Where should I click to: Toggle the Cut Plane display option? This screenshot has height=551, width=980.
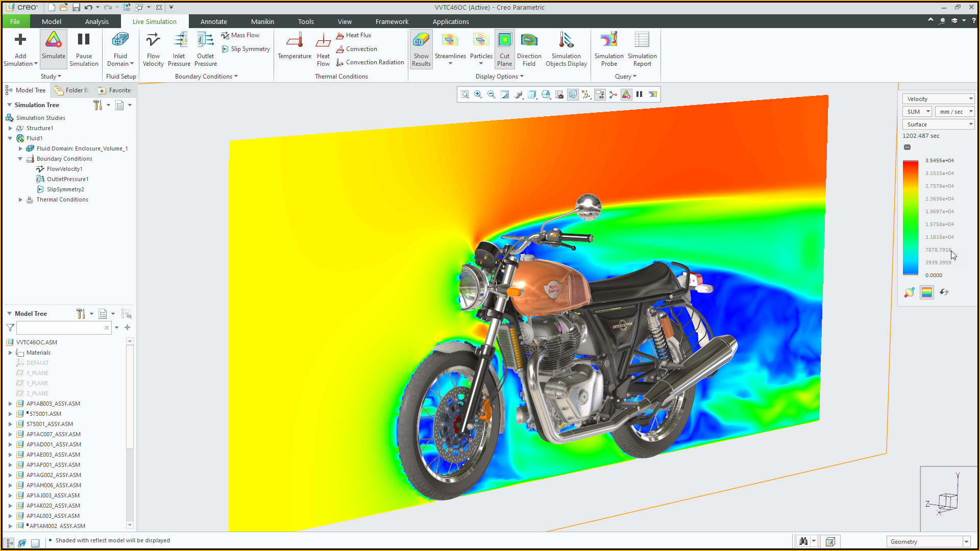pos(504,48)
